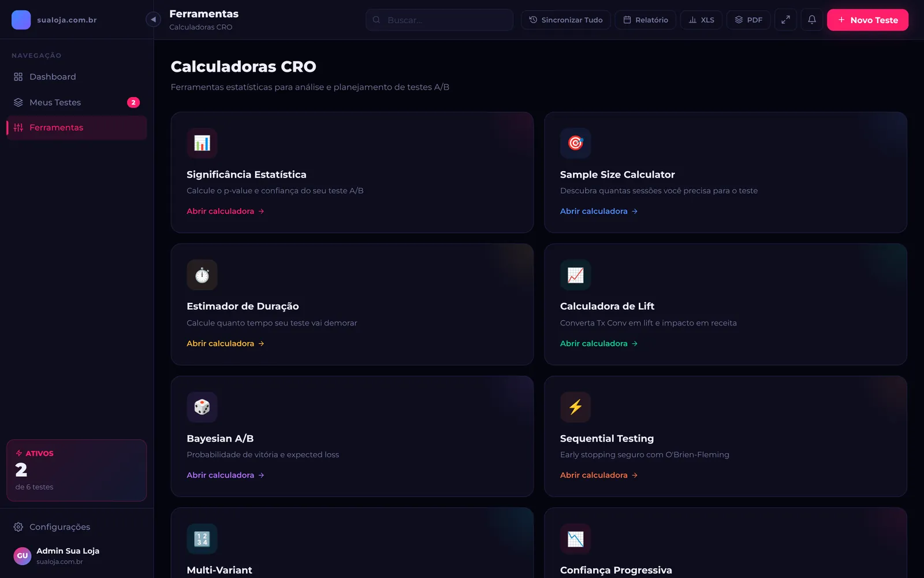
Task: Click the Confiança Progressiva trend icon
Action: point(575,539)
